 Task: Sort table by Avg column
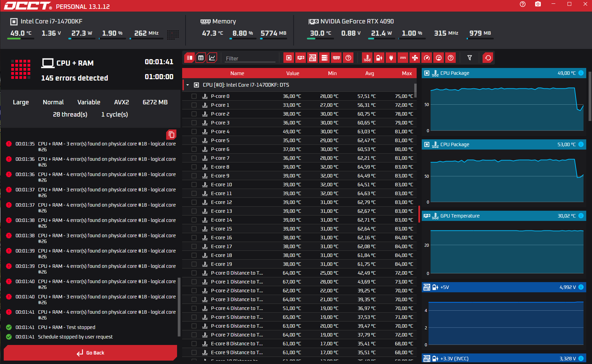click(370, 73)
